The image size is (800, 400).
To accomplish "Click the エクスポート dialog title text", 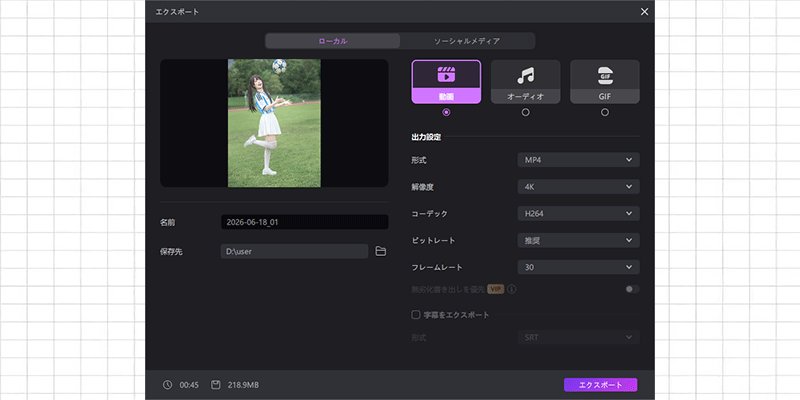I will [177, 11].
